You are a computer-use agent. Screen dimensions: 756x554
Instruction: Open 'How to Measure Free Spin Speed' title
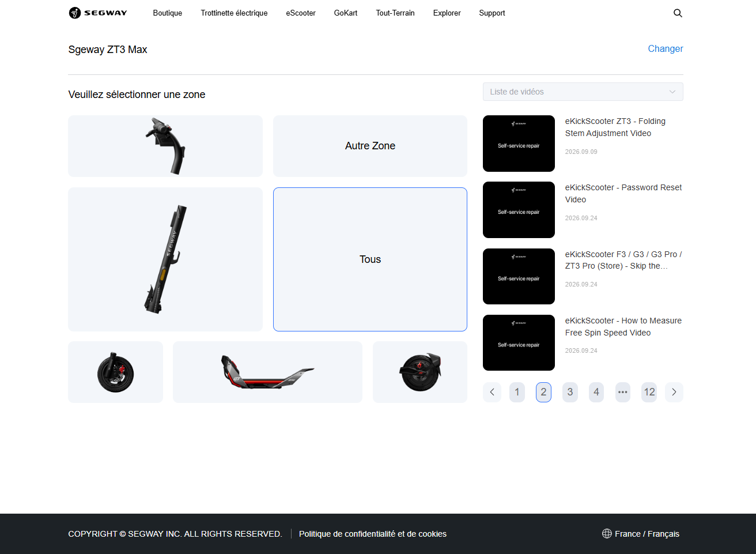tap(623, 327)
